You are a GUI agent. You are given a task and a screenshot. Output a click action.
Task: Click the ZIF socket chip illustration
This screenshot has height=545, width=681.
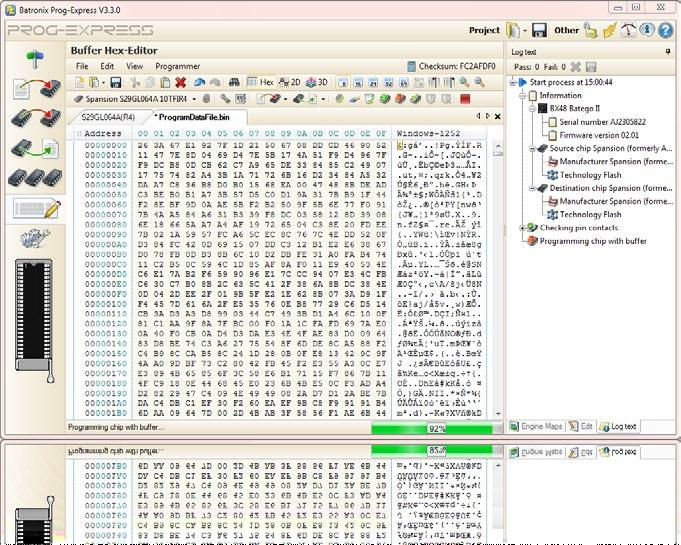click(35, 320)
